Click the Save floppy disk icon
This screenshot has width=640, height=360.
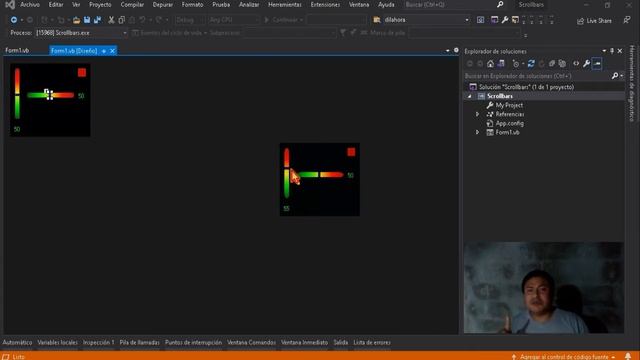(x=87, y=20)
